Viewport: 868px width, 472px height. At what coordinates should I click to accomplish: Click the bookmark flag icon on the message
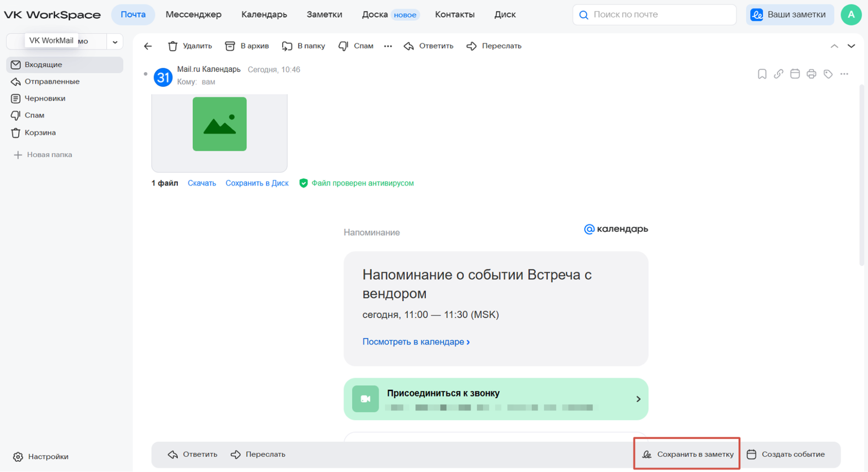click(762, 74)
